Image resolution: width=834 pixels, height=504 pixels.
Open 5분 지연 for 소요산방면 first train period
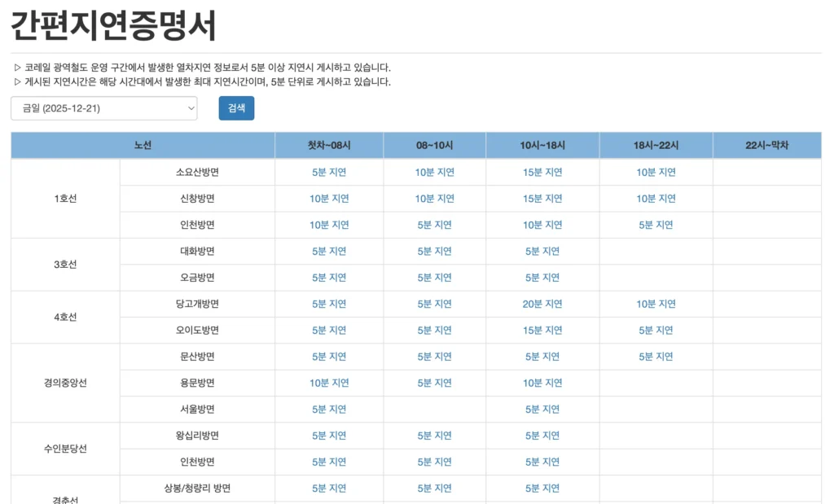tap(328, 172)
